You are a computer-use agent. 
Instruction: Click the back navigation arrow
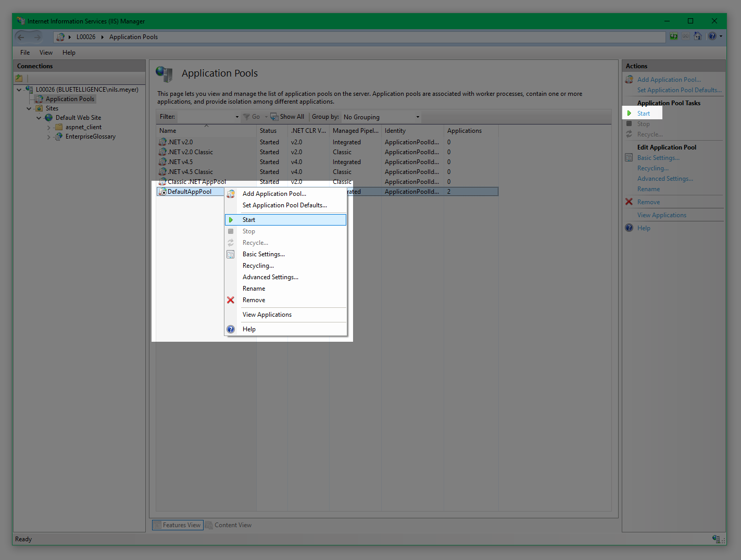(21, 37)
